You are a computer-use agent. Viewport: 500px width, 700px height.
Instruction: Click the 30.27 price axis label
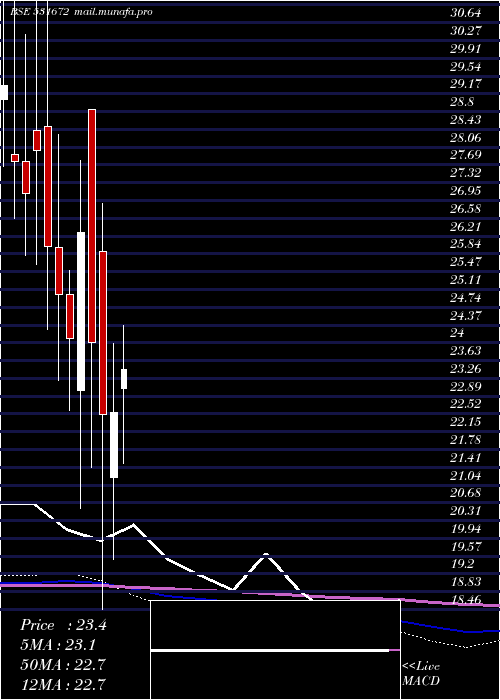[466, 31]
